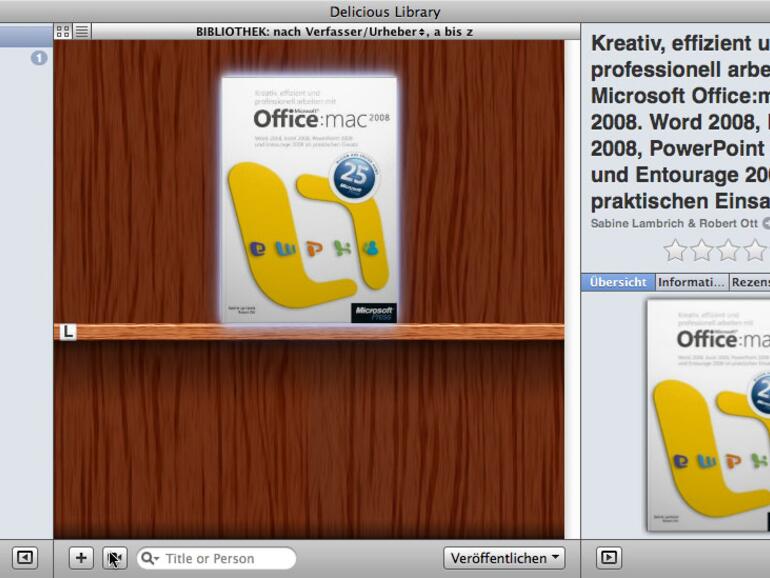Rate the book one star
Image resolution: width=770 pixels, height=578 pixels.
[x=675, y=250]
